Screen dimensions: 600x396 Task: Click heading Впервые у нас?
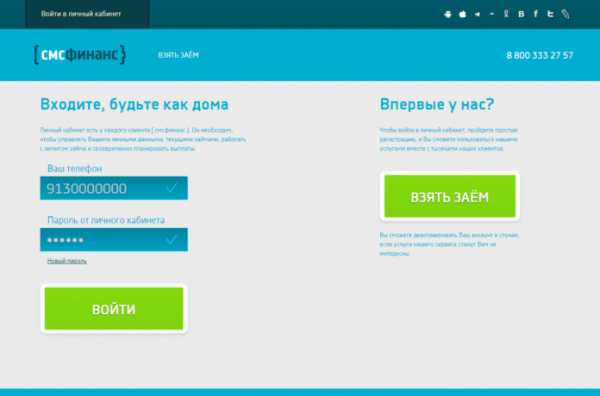coord(437,104)
